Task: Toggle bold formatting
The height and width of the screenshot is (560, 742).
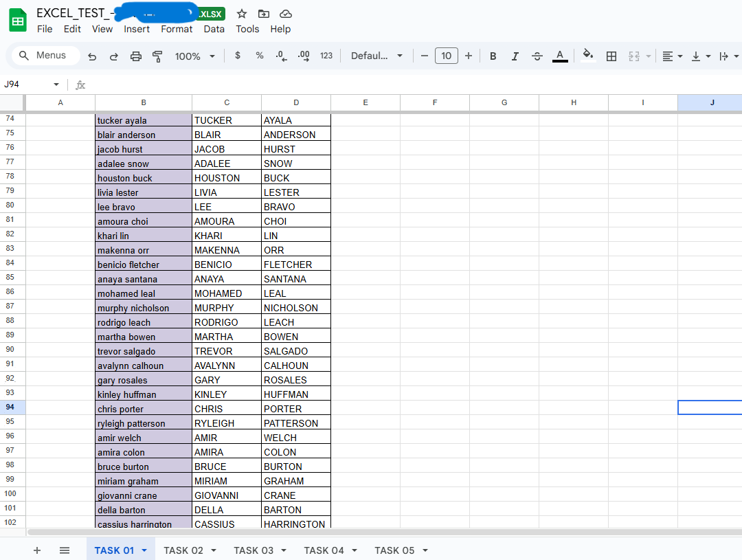Action: tap(493, 56)
